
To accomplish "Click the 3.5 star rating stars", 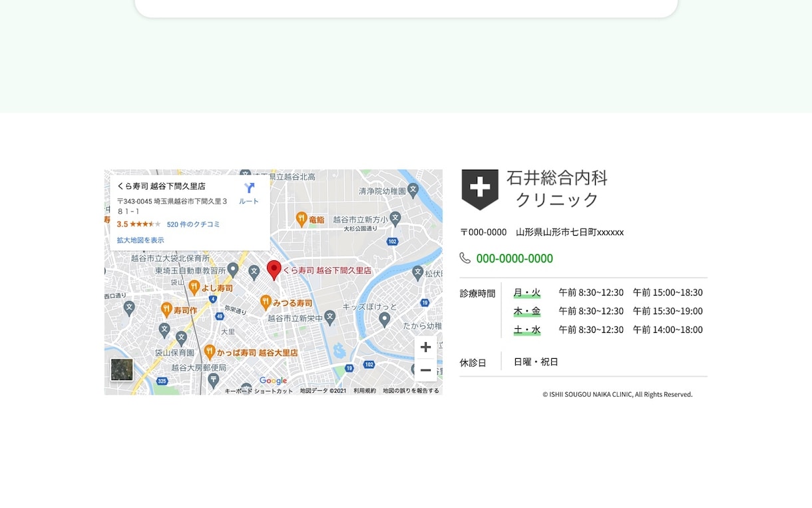I will coord(145,224).
